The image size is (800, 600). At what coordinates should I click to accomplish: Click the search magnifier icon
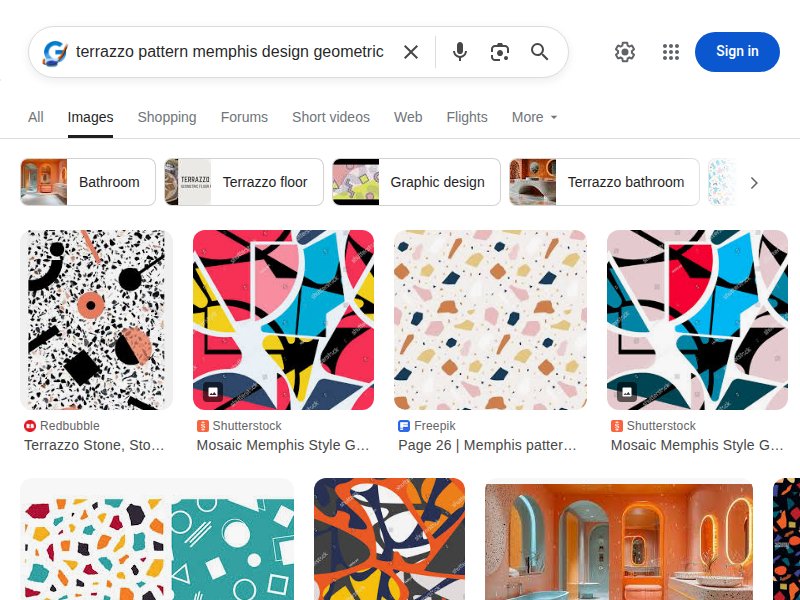[540, 52]
